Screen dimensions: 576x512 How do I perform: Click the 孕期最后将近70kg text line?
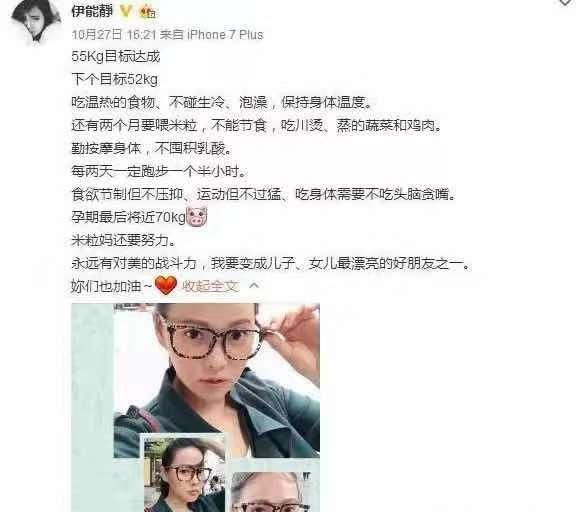[129, 217]
